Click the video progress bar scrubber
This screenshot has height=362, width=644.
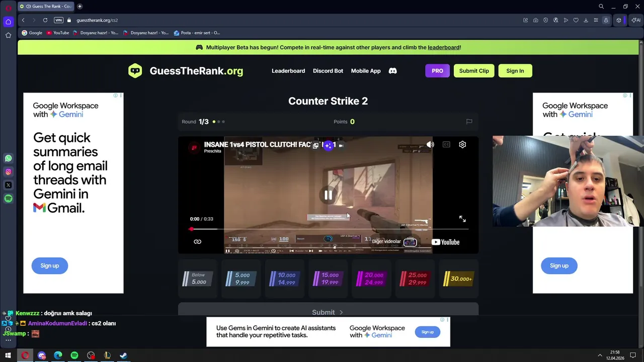[191, 229]
